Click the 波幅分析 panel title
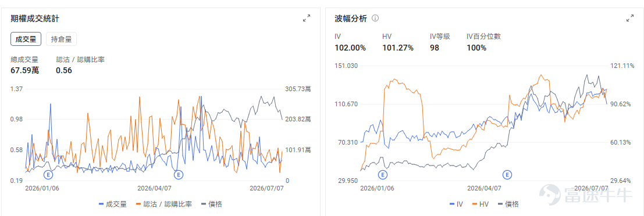 pos(351,18)
